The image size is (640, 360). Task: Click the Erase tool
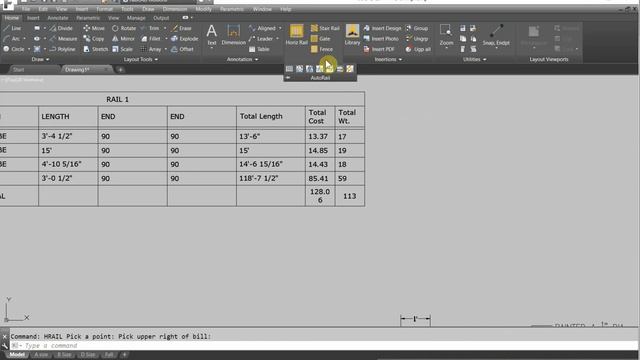click(181, 28)
